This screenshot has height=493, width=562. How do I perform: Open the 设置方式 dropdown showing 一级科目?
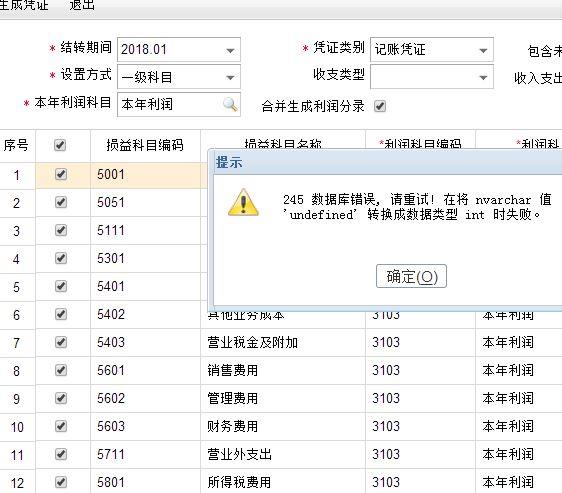178,77
